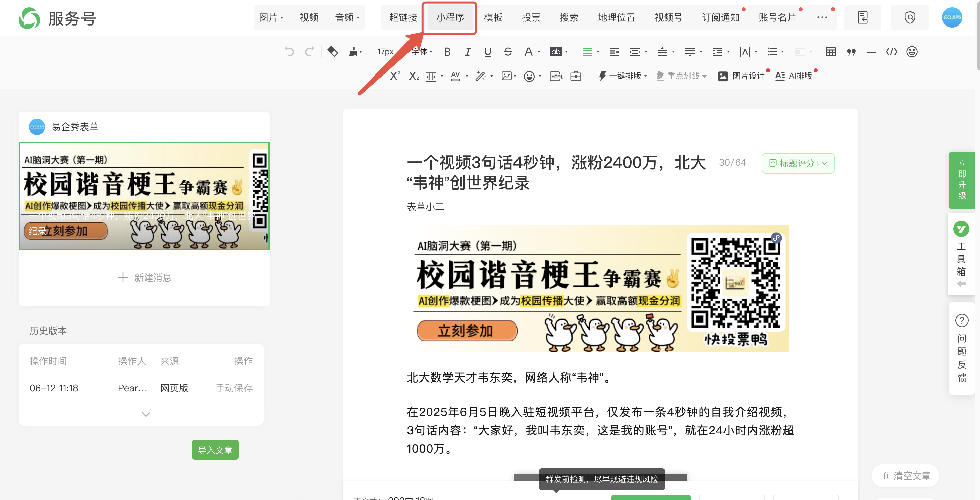Click the Redo arrow icon
Image resolution: width=980 pixels, height=500 pixels.
tap(310, 51)
